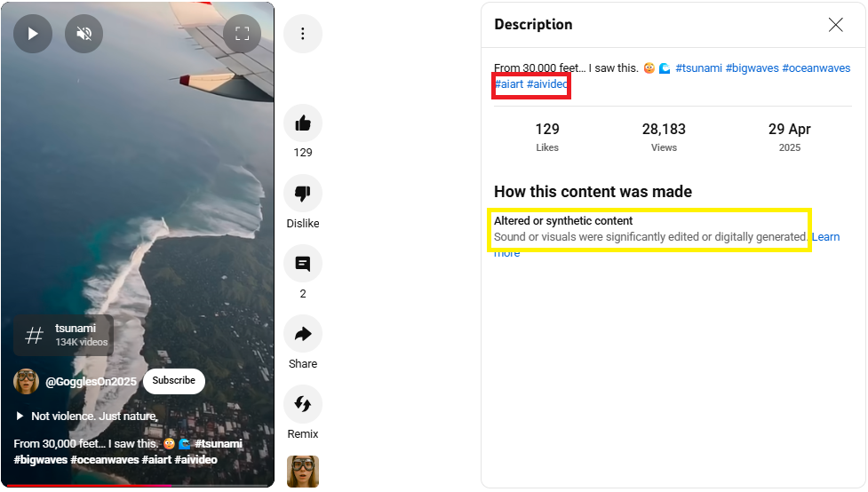Enter fullscreen mode
The height and width of the screenshot is (492, 868).
[x=242, y=34]
